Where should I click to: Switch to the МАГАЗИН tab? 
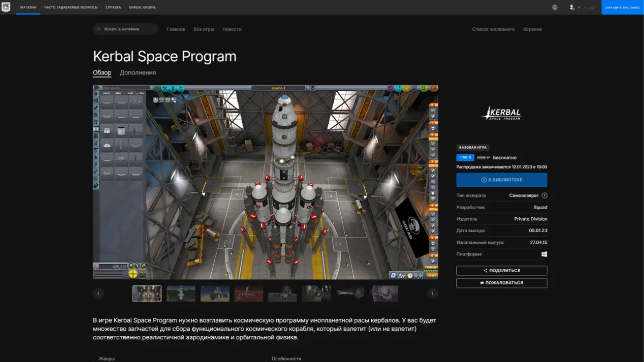click(28, 8)
